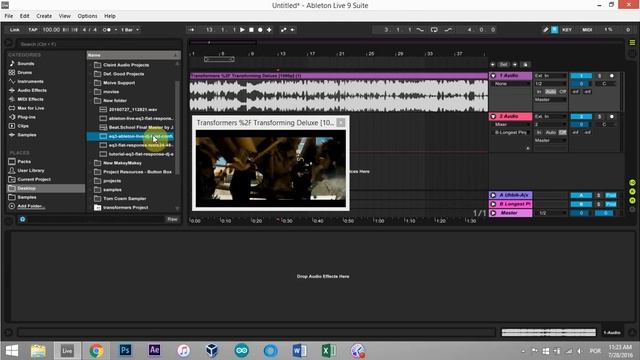Stop playback with the transport Stop button
Viewport: 640px width, 360px height.
(251, 30)
